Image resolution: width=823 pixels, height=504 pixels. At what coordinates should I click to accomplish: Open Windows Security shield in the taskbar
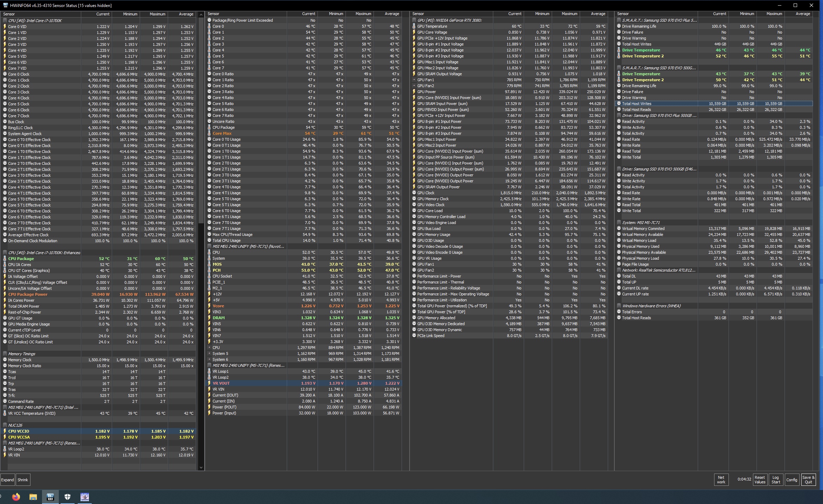[x=68, y=497]
